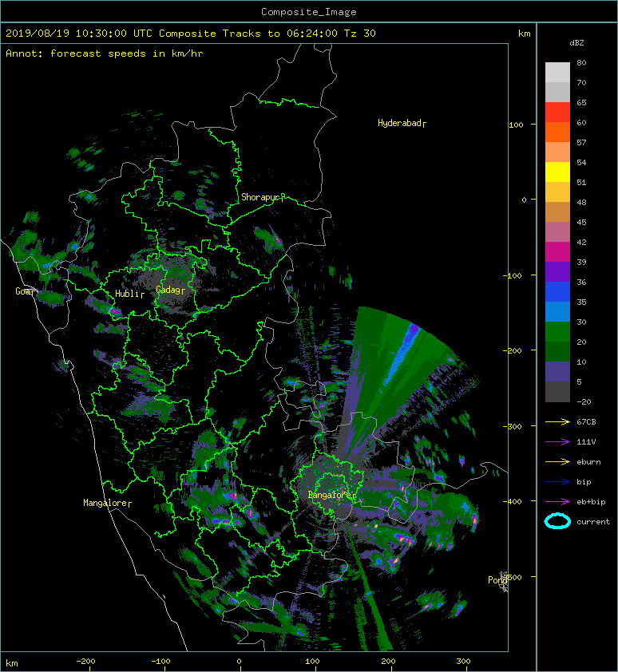Image resolution: width=618 pixels, height=672 pixels.
Task: Pick the light blue swatch between 35 and 30
Action: click(557, 311)
